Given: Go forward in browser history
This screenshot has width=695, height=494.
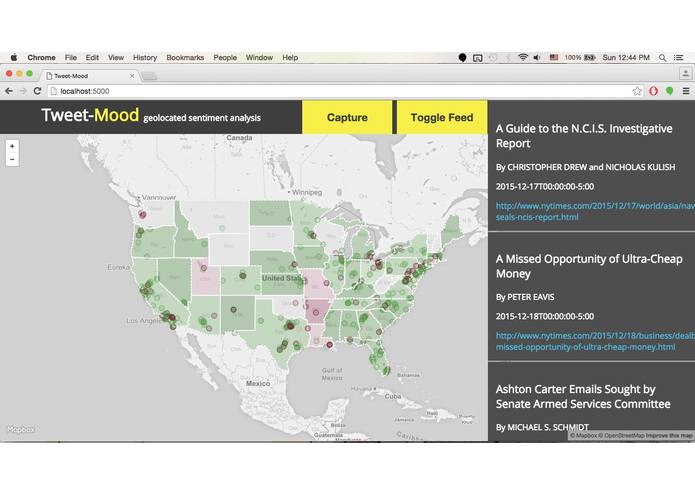Looking at the screenshot, I should point(23,91).
